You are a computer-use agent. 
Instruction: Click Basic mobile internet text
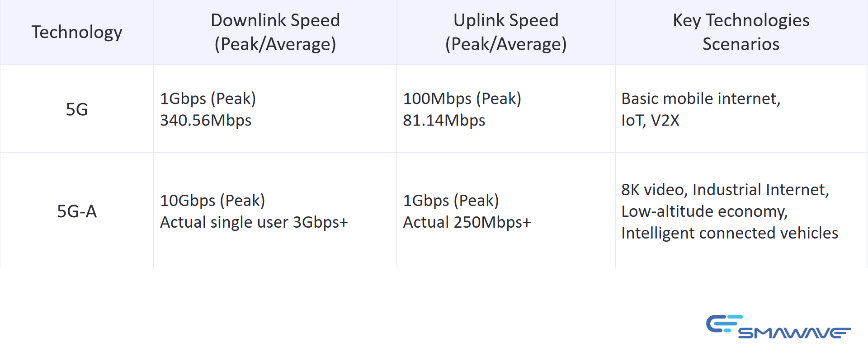(701, 98)
